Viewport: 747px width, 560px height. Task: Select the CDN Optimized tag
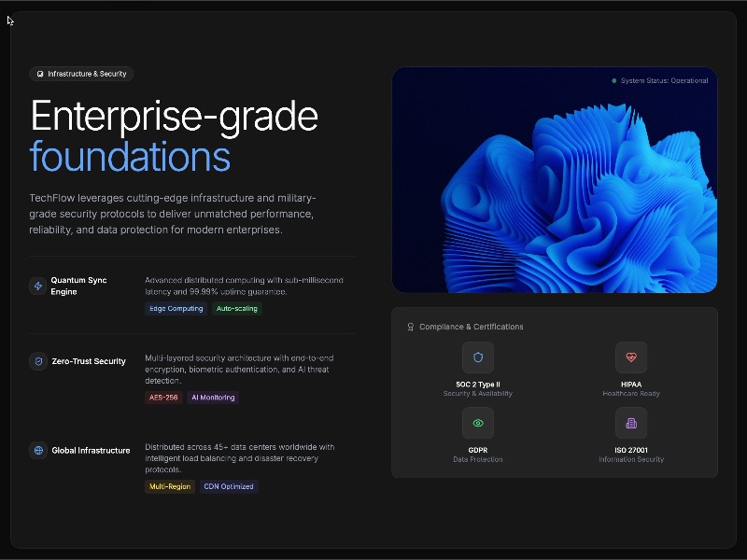point(229,485)
